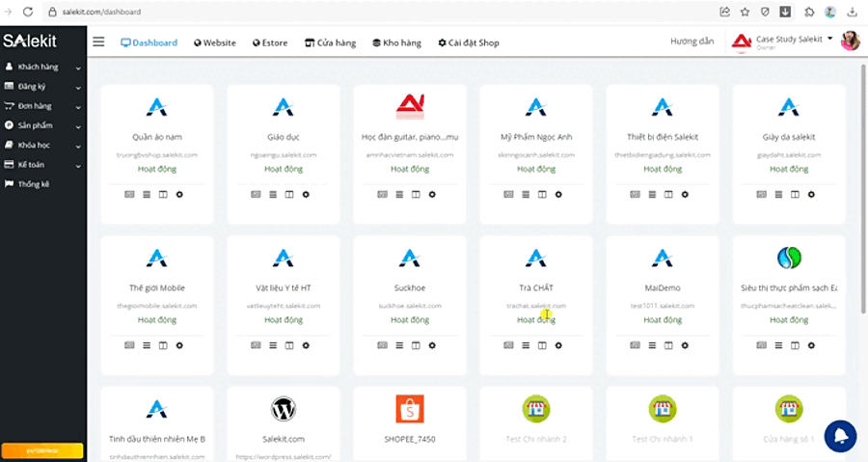
Task: Expand the Khách hàng sidebar menu
Action: click(43, 67)
